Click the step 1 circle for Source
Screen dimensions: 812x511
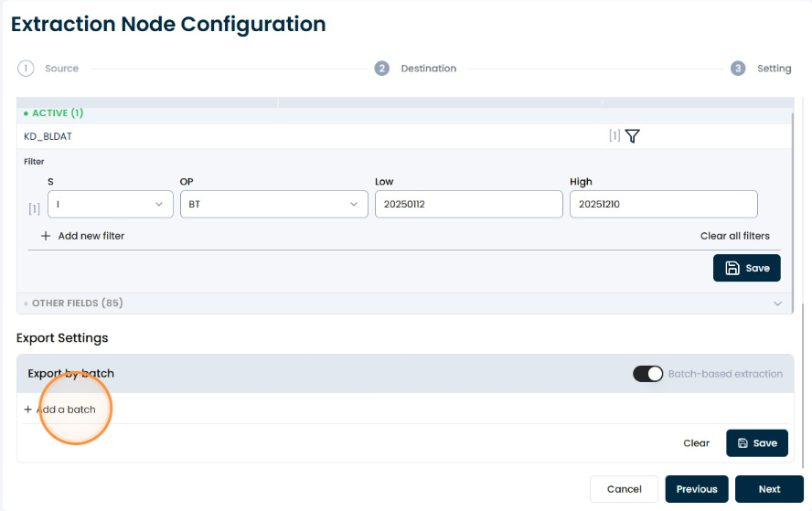[26, 69]
